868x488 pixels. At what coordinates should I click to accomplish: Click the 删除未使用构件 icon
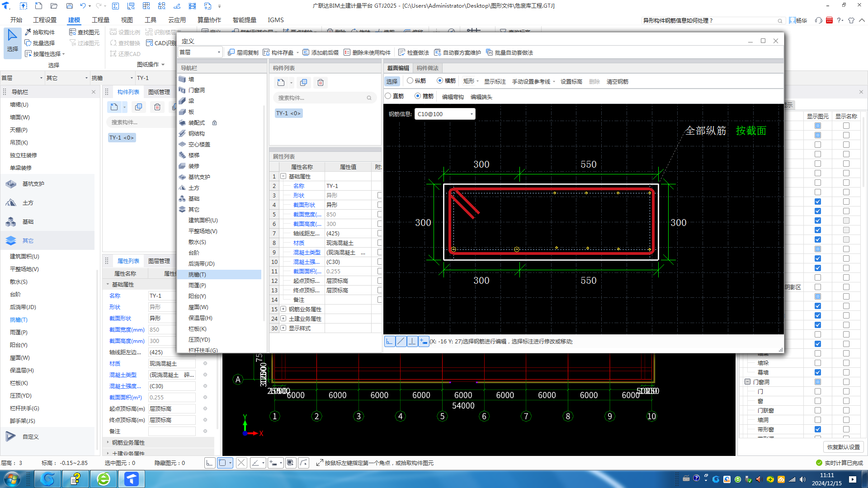347,52
